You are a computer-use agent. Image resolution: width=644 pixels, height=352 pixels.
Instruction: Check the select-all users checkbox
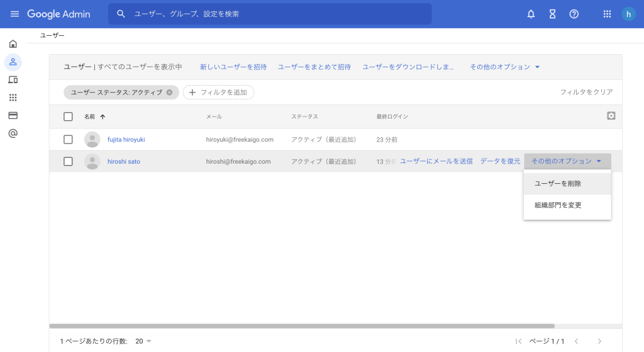click(x=68, y=116)
